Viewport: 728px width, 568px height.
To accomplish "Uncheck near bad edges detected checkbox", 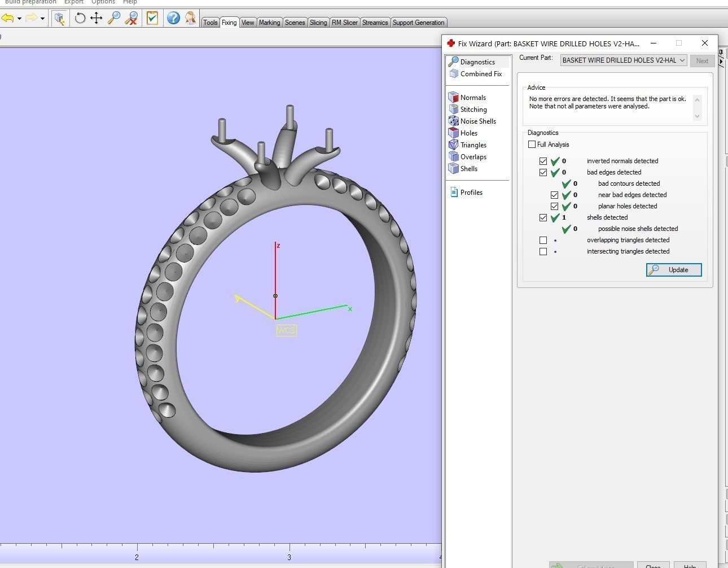I will (554, 195).
